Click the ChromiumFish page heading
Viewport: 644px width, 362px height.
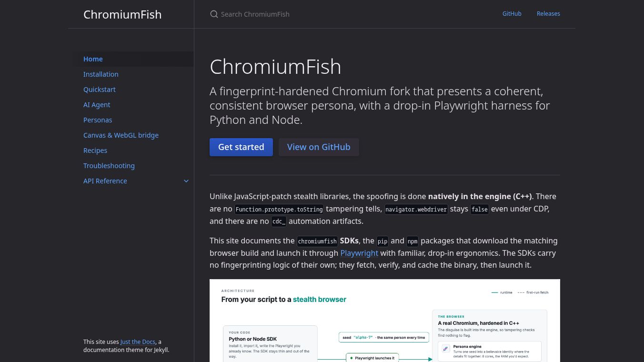click(x=275, y=67)
